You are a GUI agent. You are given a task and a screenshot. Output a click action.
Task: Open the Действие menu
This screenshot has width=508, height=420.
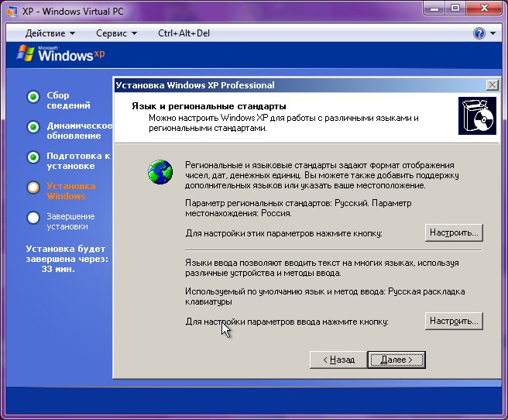pyautogui.click(x=50, y=33)
